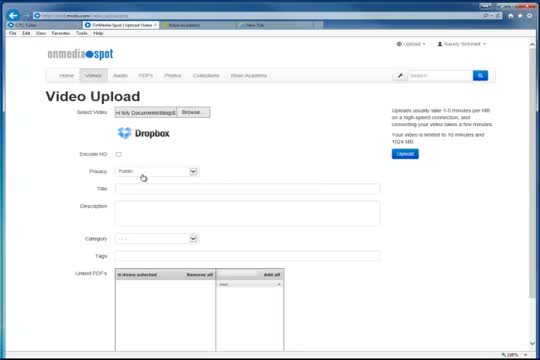Screen dimensions: 540x360
Task: Click the Tags input field
Action: (248, 256)
